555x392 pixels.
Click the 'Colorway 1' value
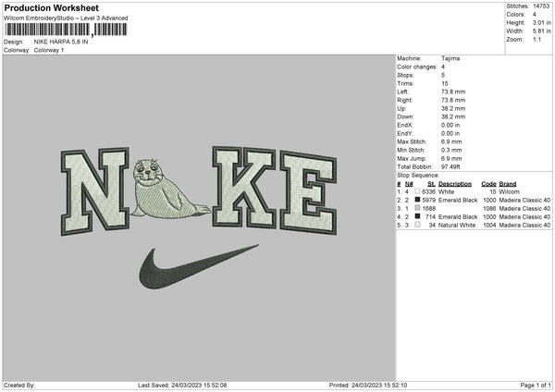[x=49, y=50]
